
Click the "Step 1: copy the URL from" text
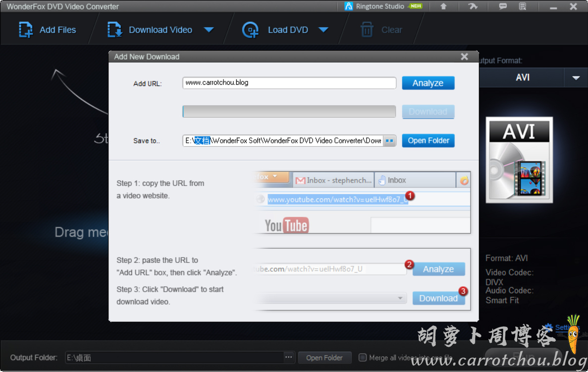click(160, 183)
